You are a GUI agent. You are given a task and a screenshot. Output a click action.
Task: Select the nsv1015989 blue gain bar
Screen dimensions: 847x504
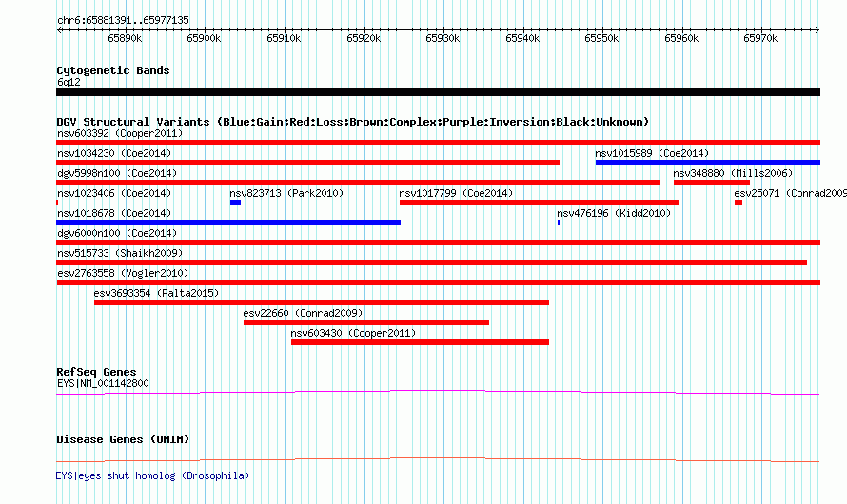pos(708,163)
